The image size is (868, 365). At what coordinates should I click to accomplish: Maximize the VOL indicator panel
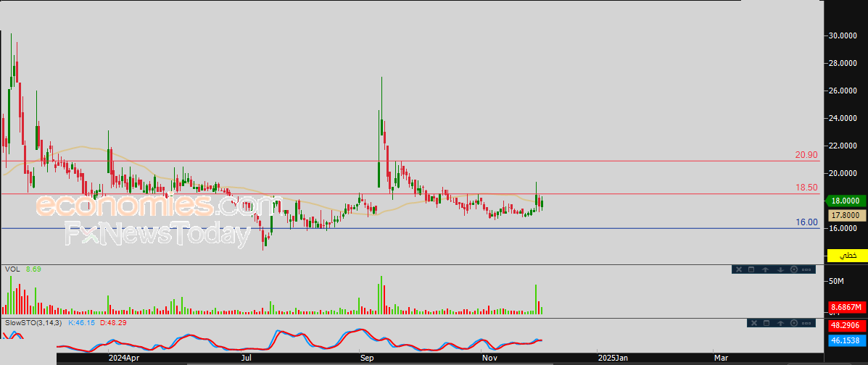752,270
